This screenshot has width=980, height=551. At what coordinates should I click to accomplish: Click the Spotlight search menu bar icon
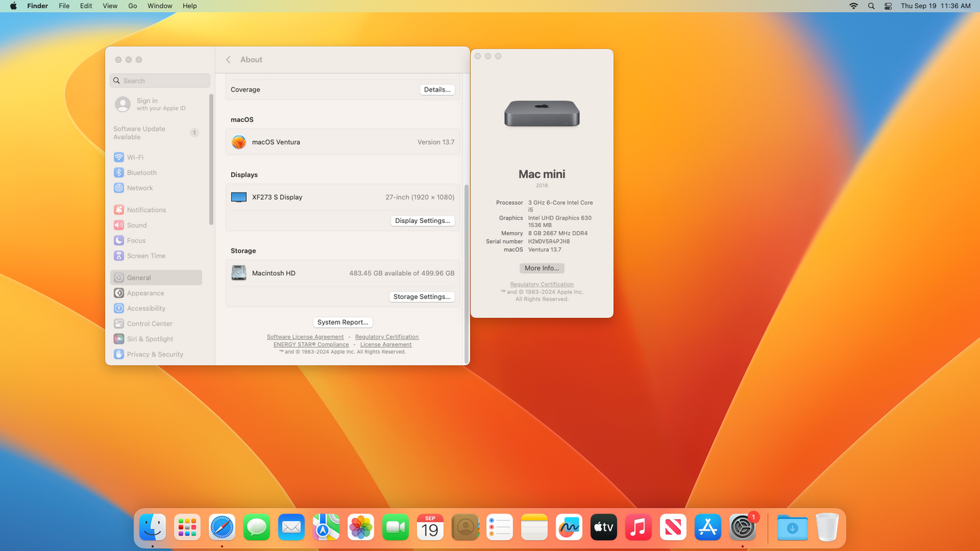(x=871, y=6)
